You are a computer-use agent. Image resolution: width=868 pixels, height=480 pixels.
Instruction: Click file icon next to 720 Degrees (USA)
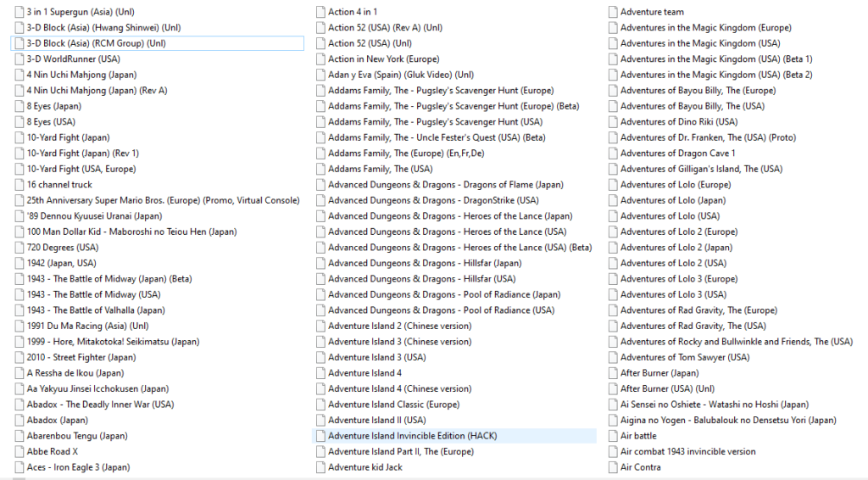[x=19, y=248]
